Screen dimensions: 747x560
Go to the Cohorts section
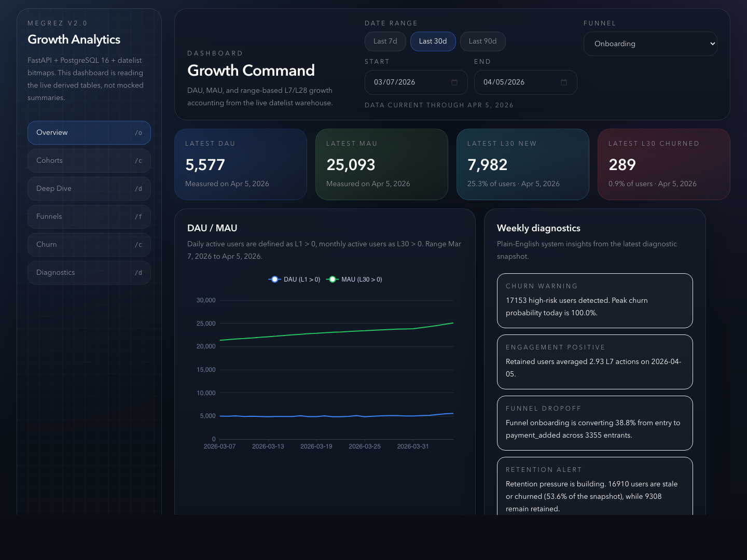89,161
